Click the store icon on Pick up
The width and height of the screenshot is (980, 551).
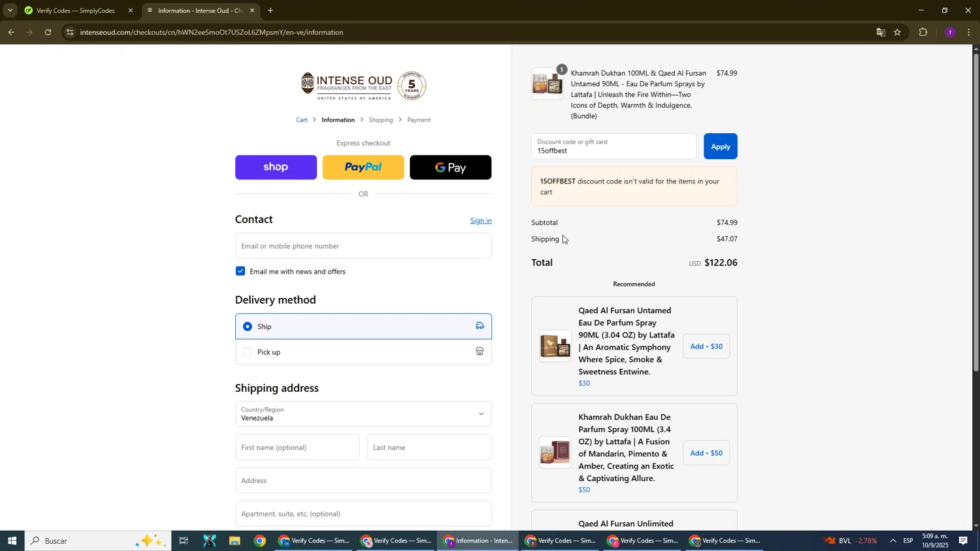[480, 351]
